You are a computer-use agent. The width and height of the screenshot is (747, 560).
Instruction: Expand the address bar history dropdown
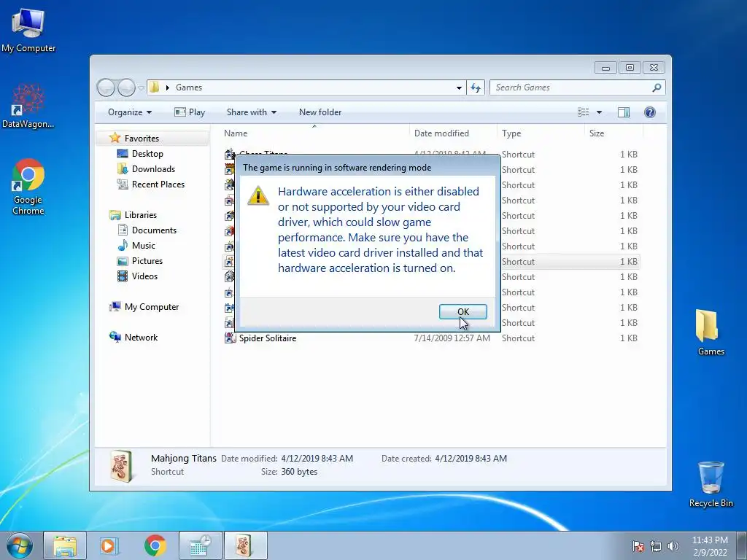tap(459, 87)
